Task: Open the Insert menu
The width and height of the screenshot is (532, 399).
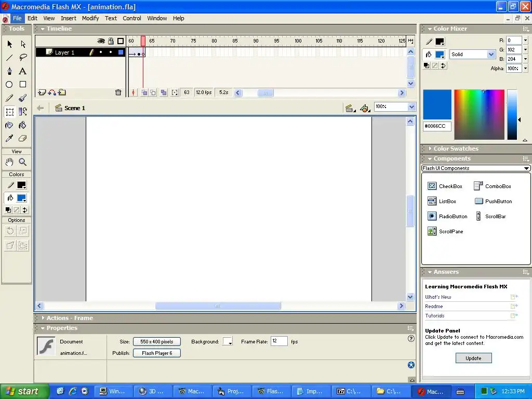Action: click(68, 18)
